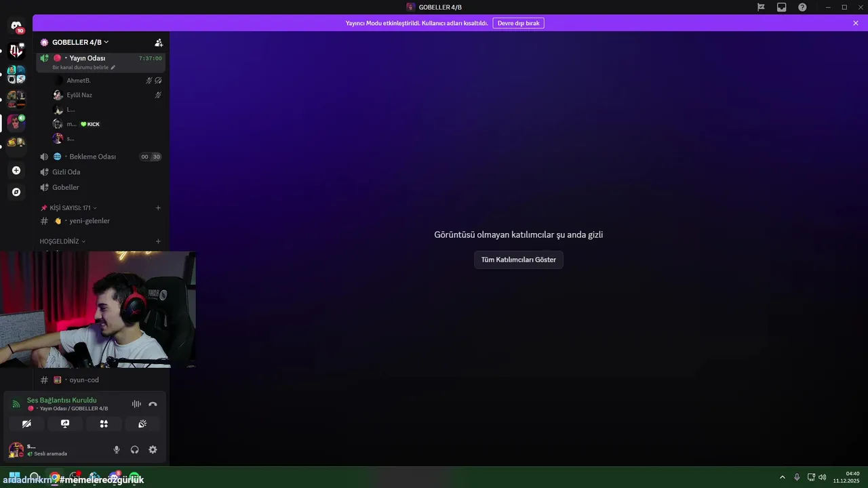Join the Gobeller voice channel
Screen dimensions: 868x488
click(x=101, y=187)
